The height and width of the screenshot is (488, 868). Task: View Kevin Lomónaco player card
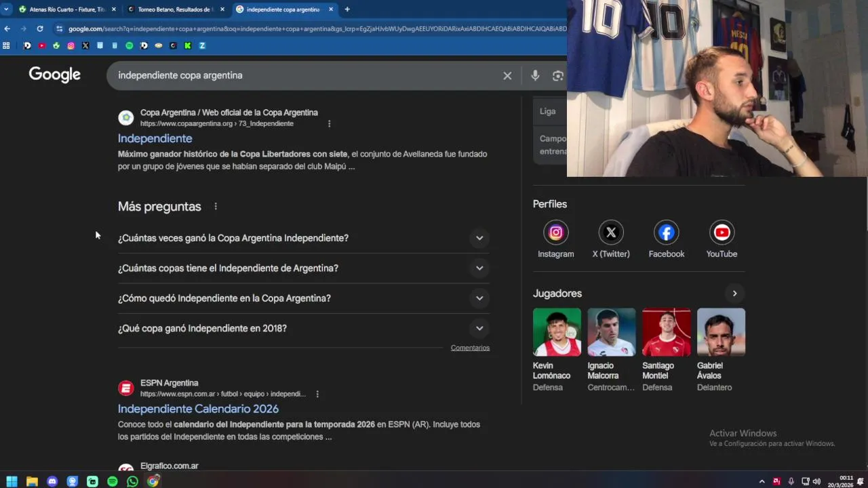557,350
